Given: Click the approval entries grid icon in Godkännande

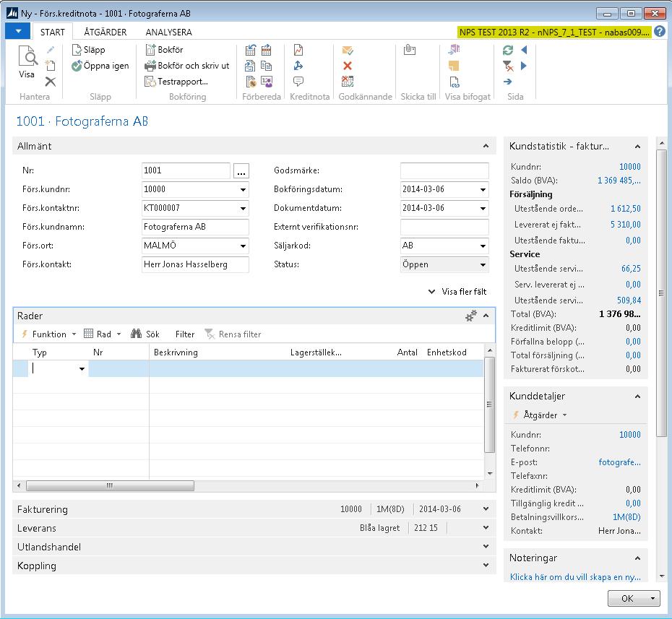Looking at the screenshot, I should [348, 81].
